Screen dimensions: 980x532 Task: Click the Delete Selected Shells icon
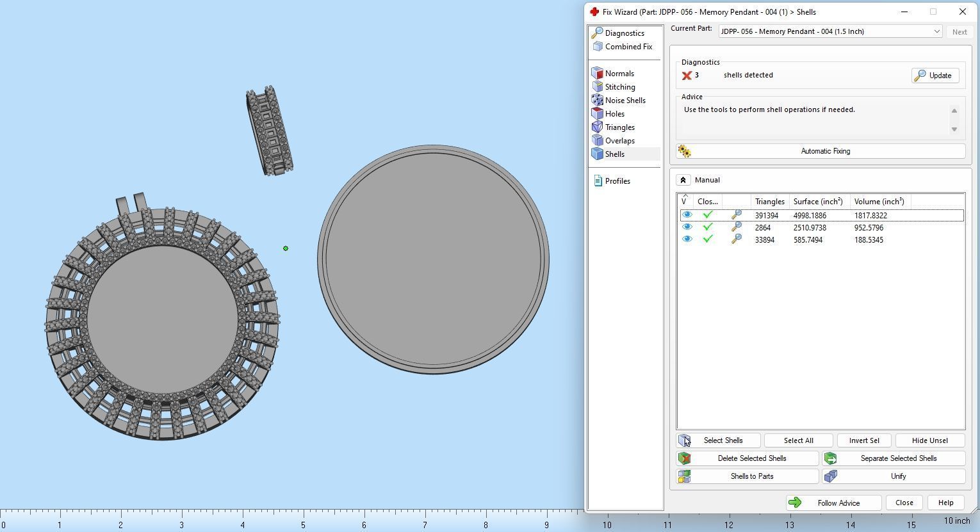point(685,458)
